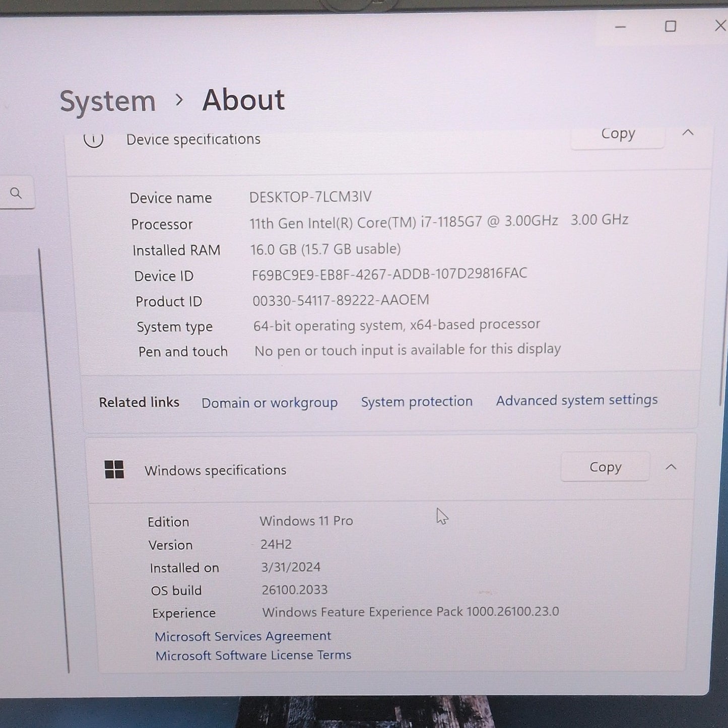Go back to System breadcrumb

(108, 101)
